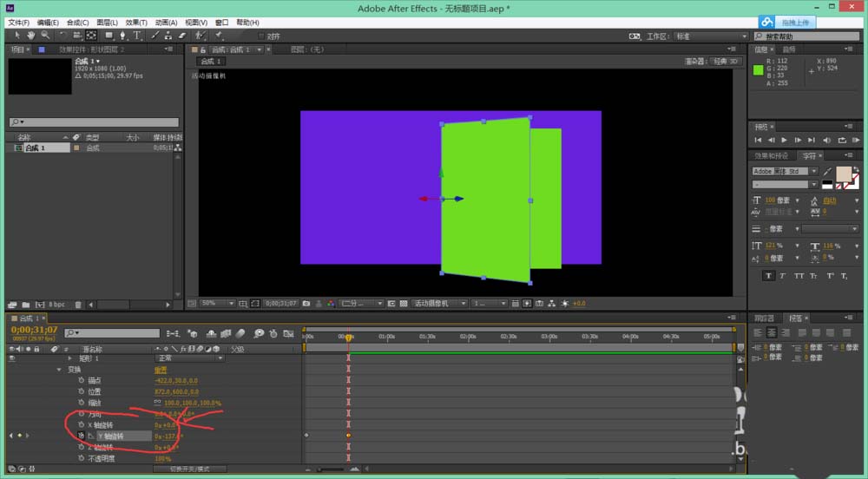Toggle the 对齐 snapping checkbox
The height and width of the screenshot is (479, 868).
[x=262, y=36]
